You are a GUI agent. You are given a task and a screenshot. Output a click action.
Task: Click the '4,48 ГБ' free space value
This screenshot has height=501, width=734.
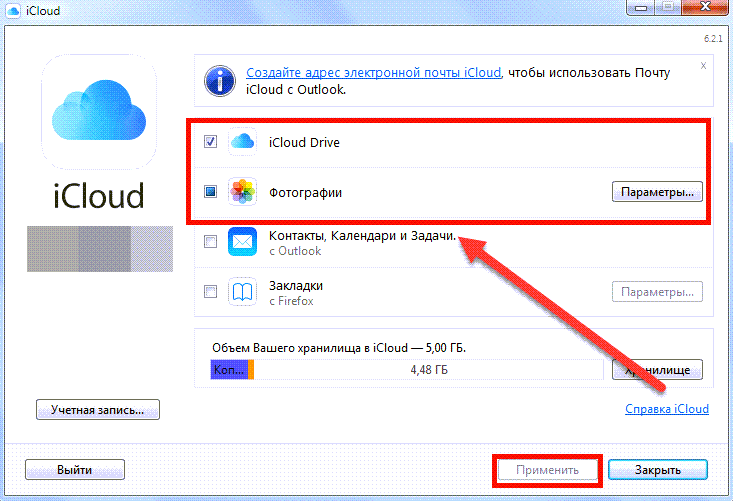pos(429,370)
